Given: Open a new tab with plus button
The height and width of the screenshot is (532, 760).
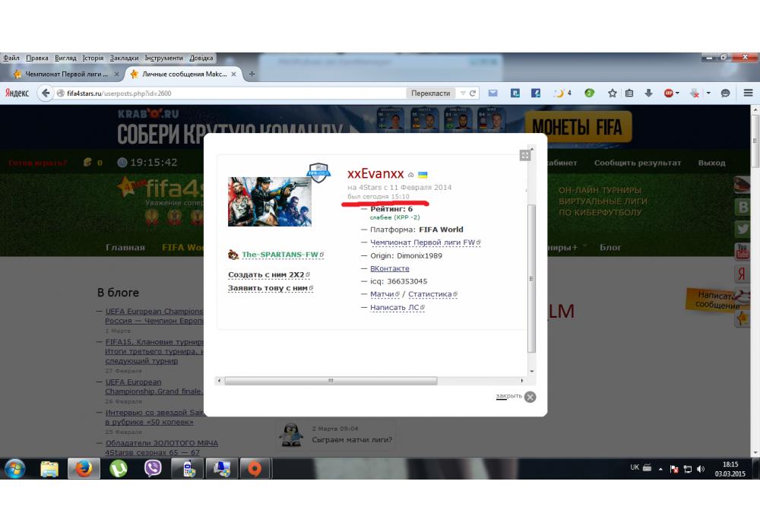Looking at the screenshot, I should click(x=252, y=74).
